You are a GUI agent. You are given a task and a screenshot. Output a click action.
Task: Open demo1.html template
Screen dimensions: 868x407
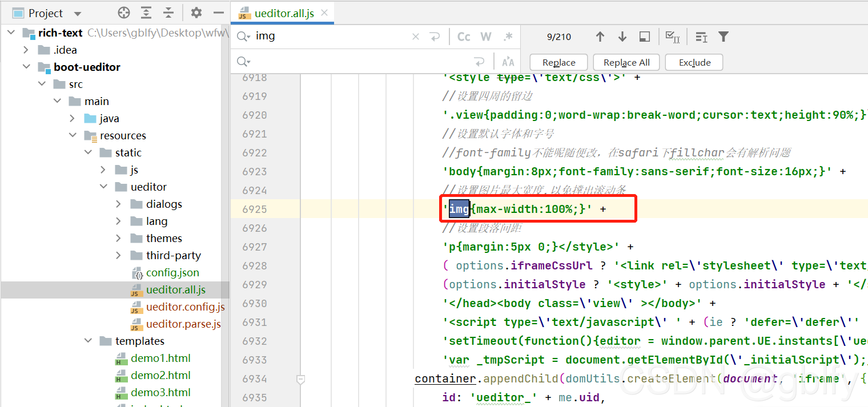(x=160, y=358)
